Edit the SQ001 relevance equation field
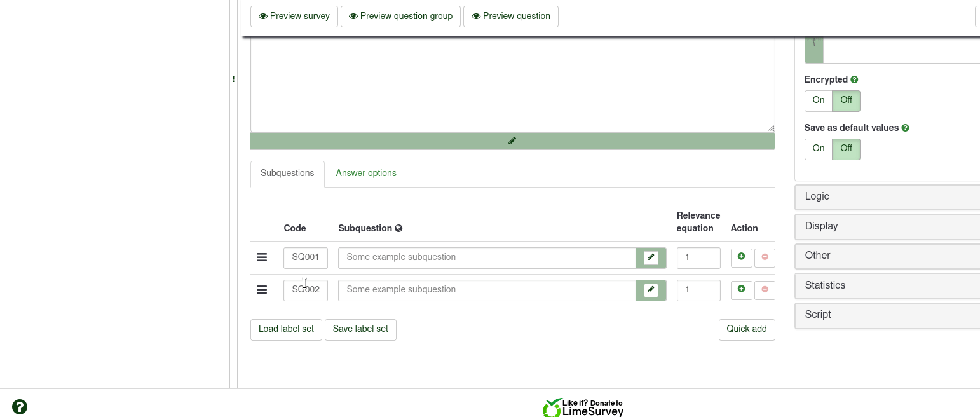 [698, 258]
